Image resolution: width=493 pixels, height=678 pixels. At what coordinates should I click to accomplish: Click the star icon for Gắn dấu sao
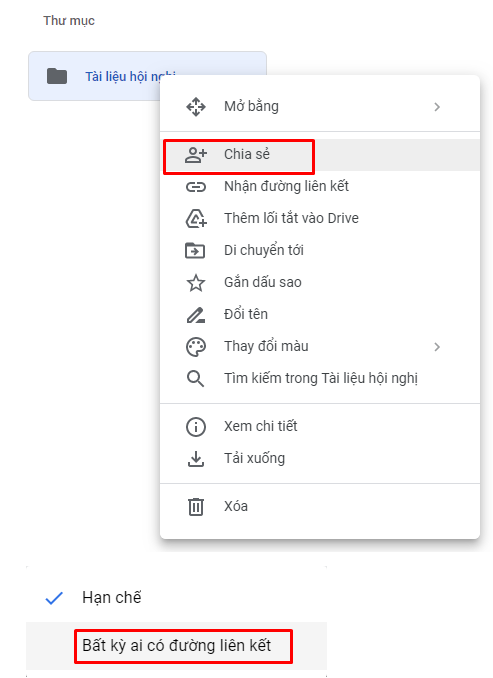196,283
